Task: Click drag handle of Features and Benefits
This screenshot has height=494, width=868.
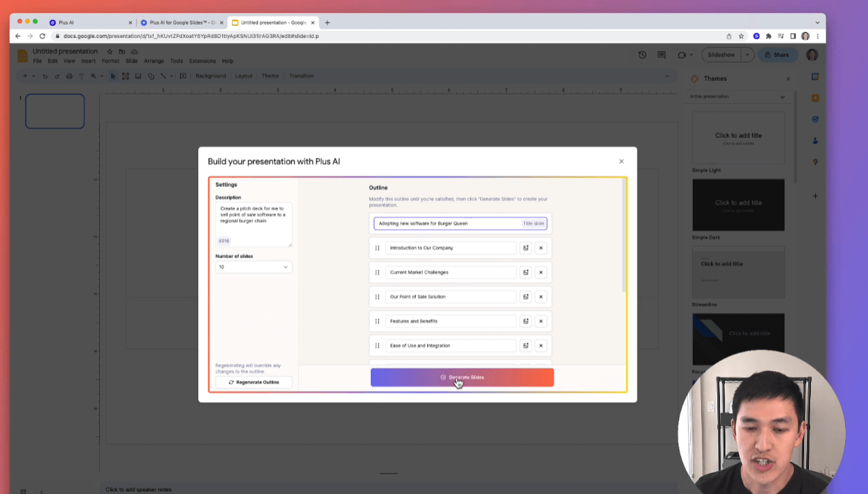Action: pos(378,321)
